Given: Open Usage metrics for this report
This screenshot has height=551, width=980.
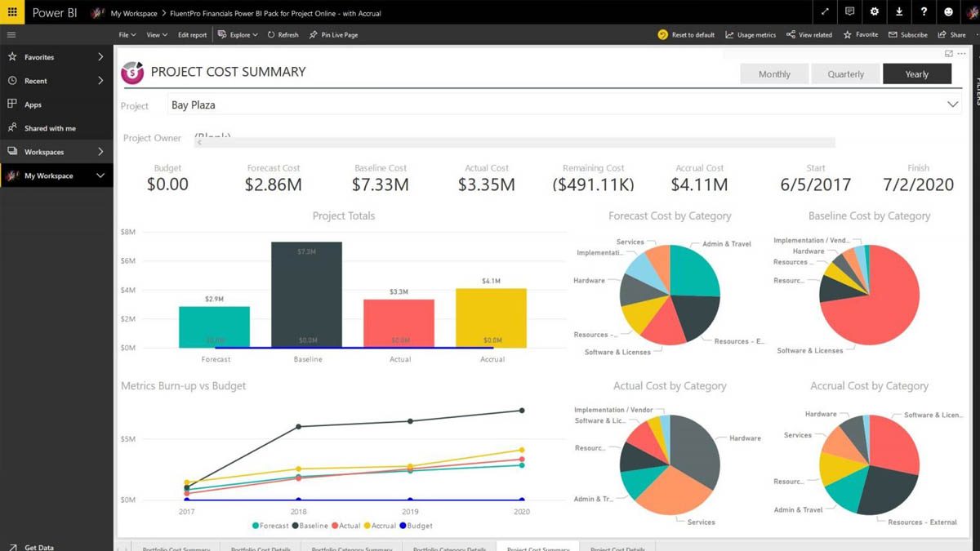Looking at the screenshot, I should coord(751,34).
